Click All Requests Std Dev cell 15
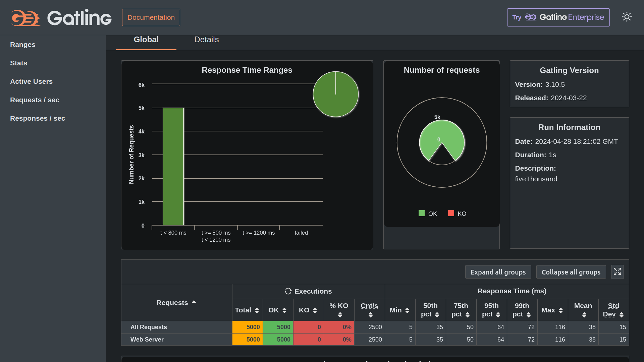The width and height of the screenshot is (644, 362). click(614, 327)
